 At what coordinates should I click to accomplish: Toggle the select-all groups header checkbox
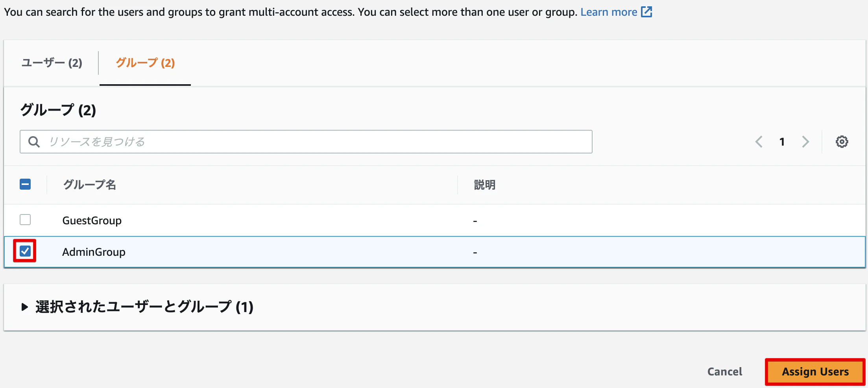point(25,184)
